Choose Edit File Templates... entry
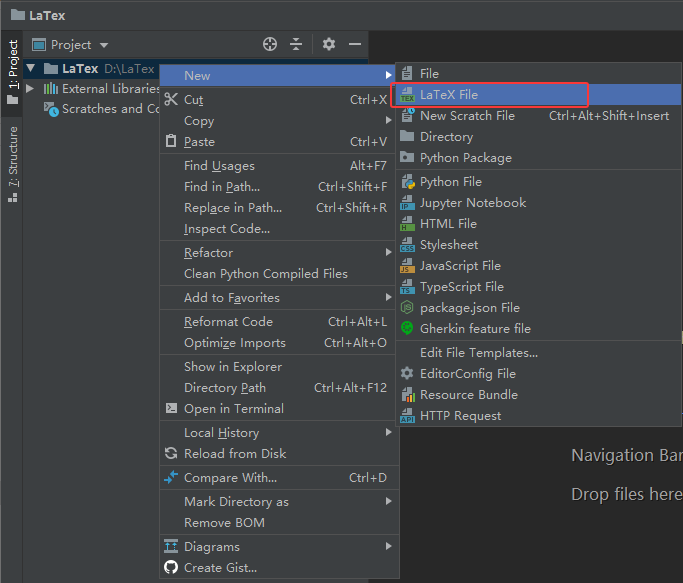Viewport: 683px width, 583px height. click(x=539, y=353)
